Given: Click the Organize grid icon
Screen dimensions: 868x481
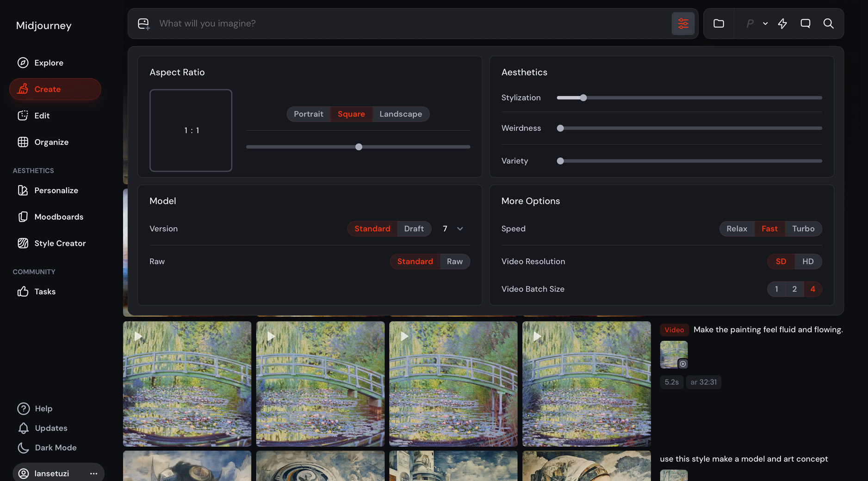Looking at the screenshot, I should click(x=23, y=142).
